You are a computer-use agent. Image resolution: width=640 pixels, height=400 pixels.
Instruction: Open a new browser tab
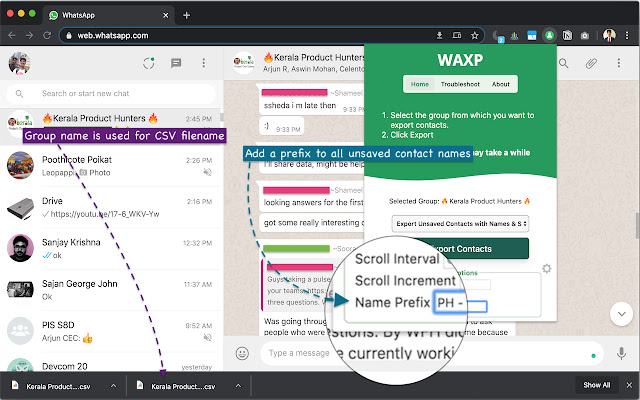187,16
